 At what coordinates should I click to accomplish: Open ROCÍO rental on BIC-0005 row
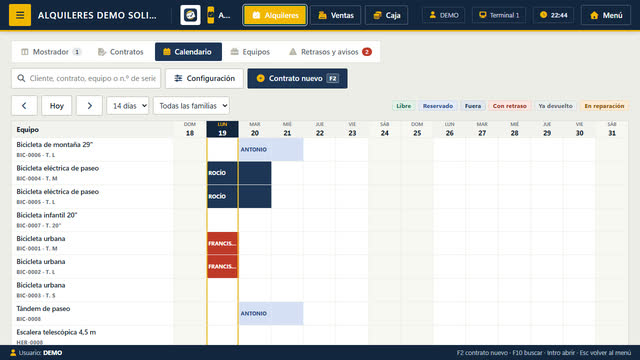[239, 196]
